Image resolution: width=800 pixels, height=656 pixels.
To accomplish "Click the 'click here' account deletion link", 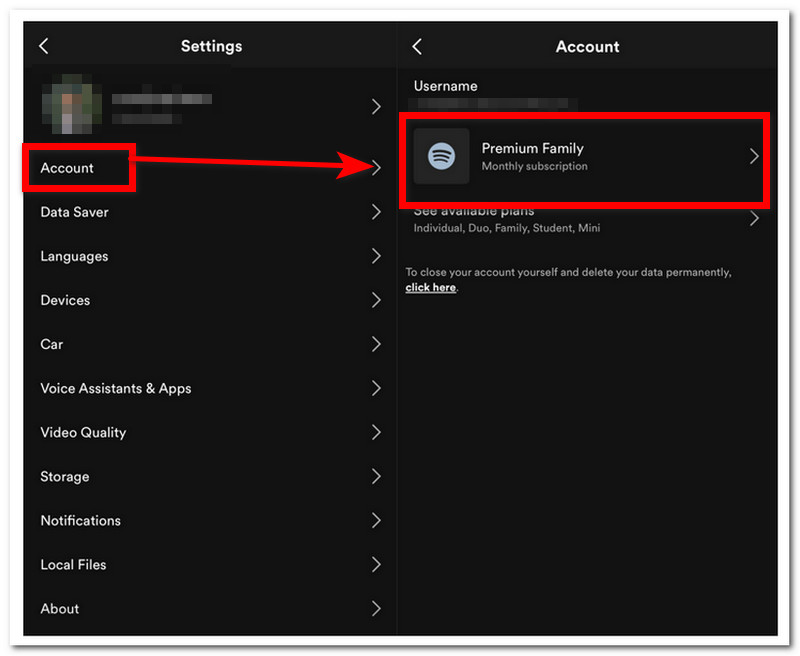I will point(430,288).
